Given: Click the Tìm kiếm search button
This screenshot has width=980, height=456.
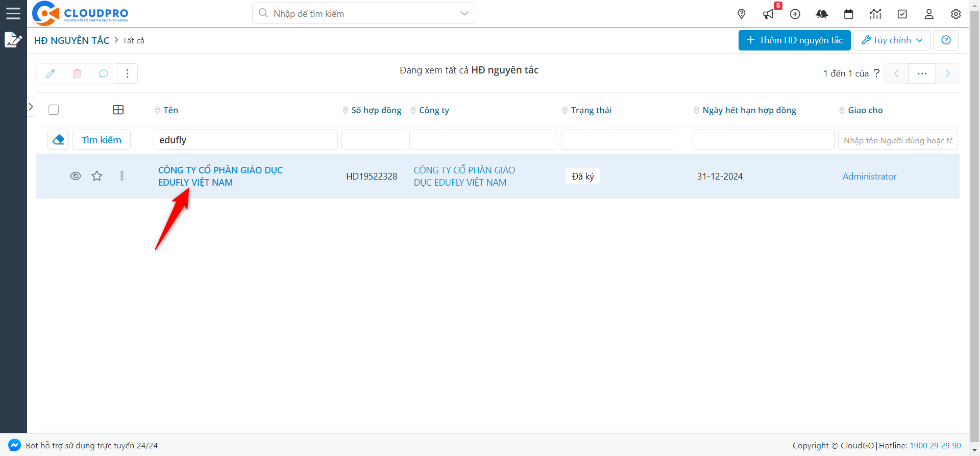Looking at the screenshot, I should 101,140.
